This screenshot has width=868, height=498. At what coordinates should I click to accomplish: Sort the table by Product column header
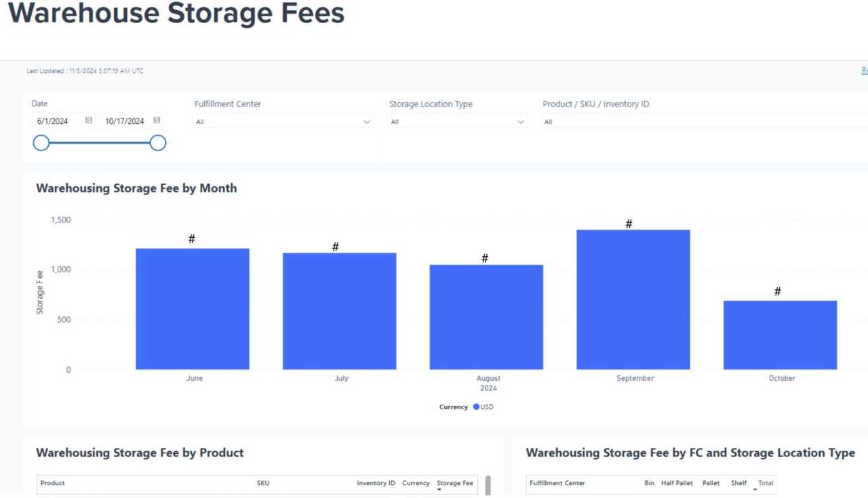click(x=53, y=483)
